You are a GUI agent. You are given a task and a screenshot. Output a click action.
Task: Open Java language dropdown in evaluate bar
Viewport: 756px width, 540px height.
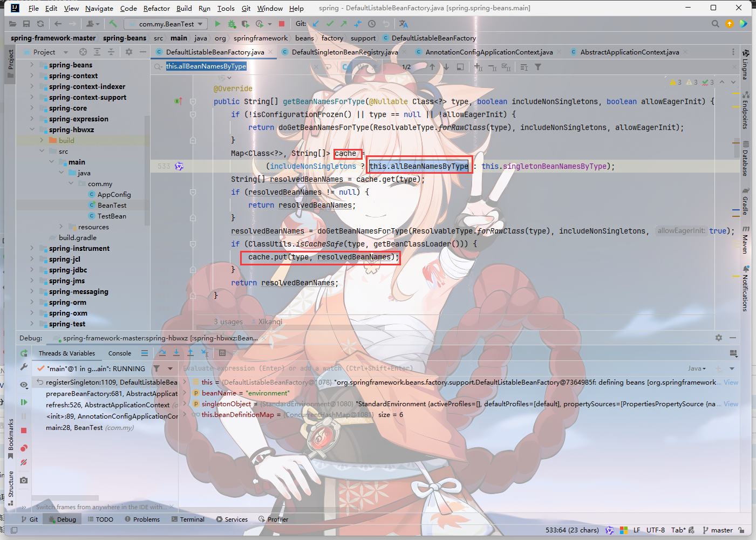(697, 368)
